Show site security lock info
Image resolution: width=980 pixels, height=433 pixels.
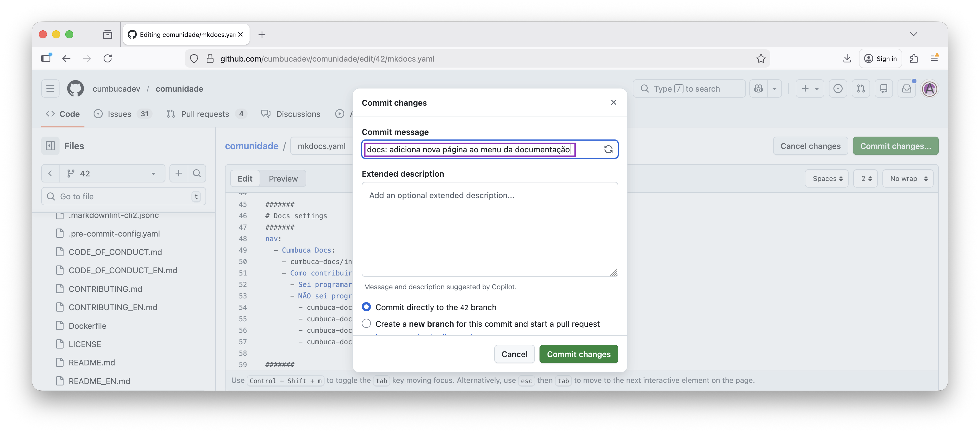[x=210, y=59]
